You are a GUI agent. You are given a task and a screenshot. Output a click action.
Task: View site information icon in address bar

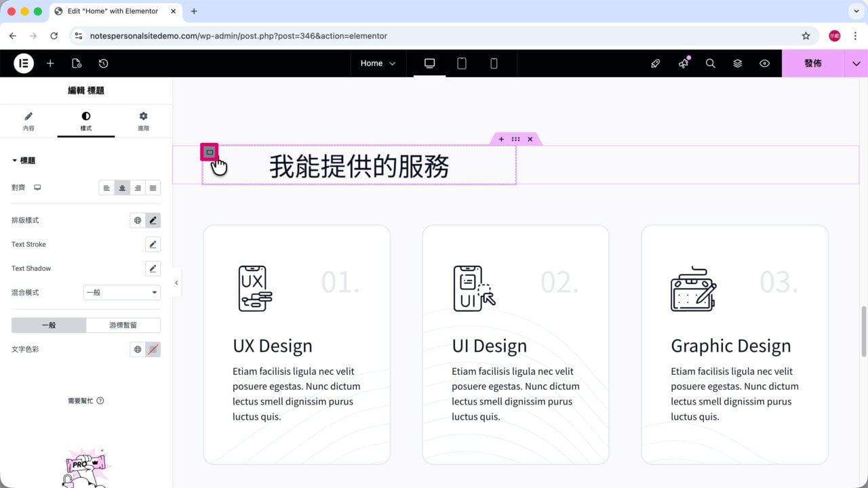click(x=78, y=36)
